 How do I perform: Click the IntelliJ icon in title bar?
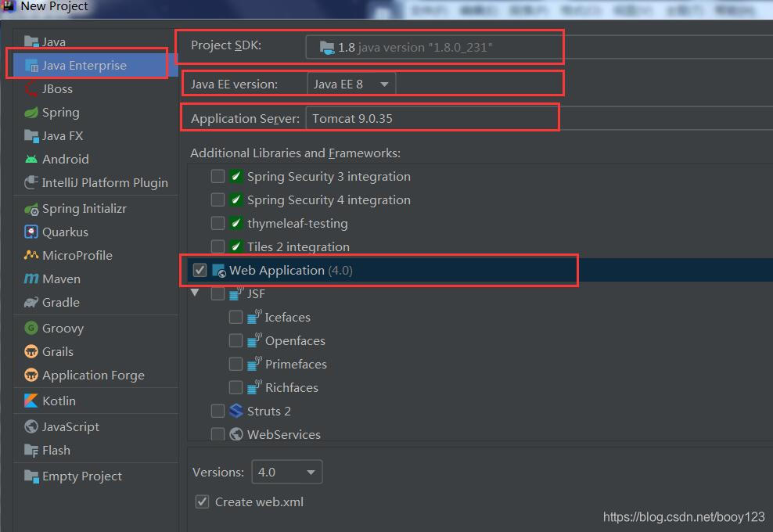9,6
